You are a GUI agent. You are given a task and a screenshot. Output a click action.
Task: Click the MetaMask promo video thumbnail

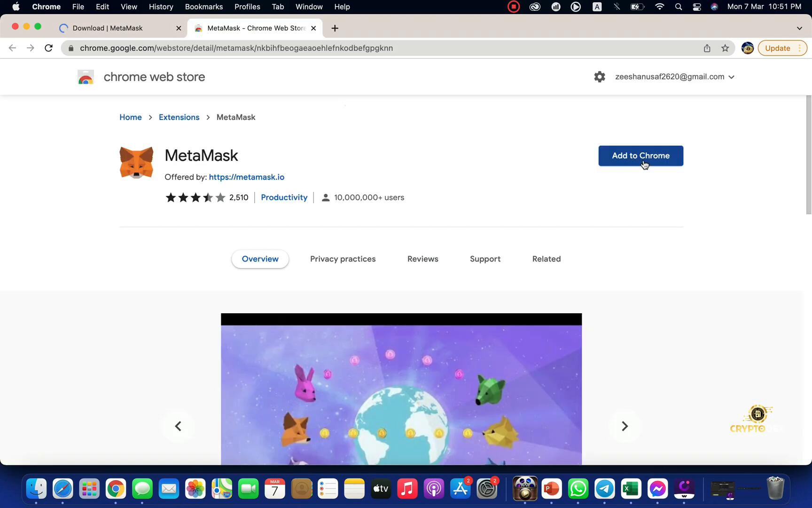point(401,390)
